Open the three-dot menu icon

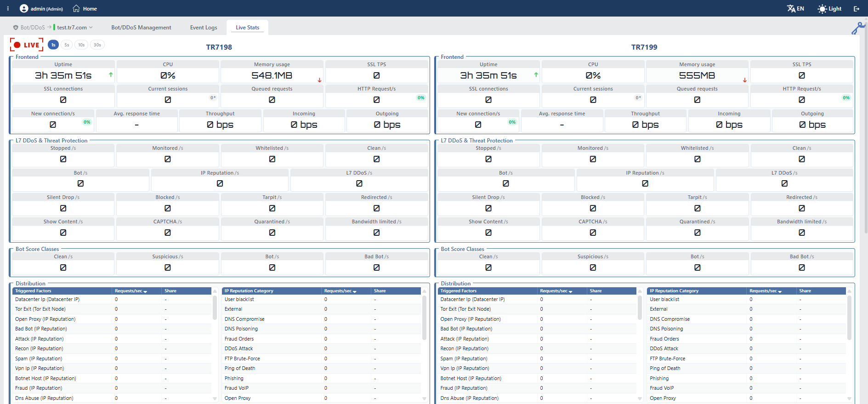tap(8, 8)
